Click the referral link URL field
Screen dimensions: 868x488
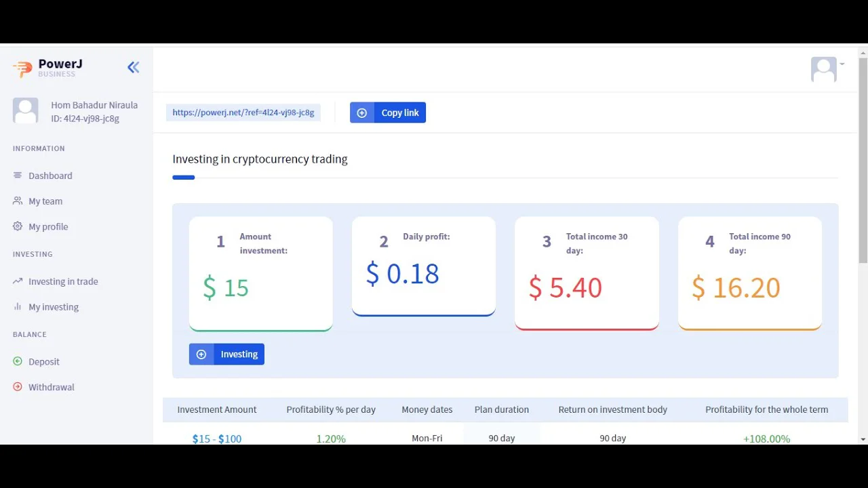[x=243, y=113]
